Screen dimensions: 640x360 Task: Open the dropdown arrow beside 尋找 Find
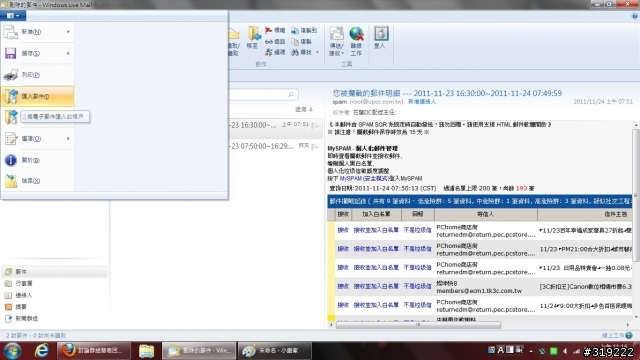pos(317,52)
